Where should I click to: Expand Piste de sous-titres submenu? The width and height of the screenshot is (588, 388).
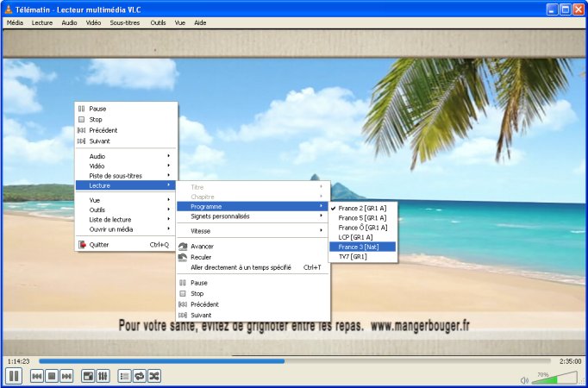(x=126, y=175)
